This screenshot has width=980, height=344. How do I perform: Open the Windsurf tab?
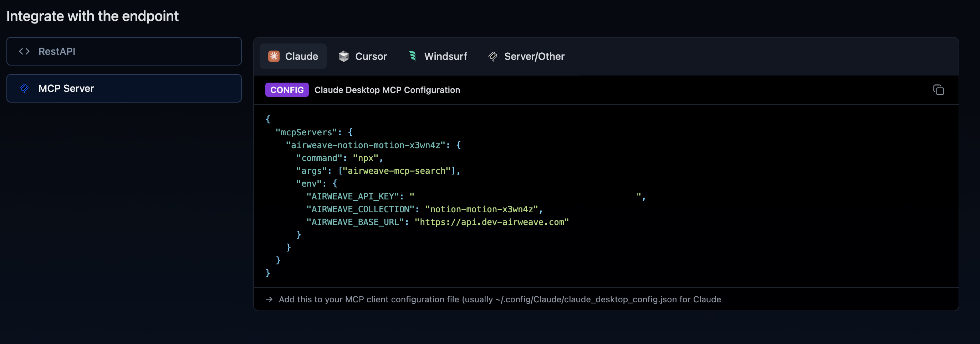point(438,56)
